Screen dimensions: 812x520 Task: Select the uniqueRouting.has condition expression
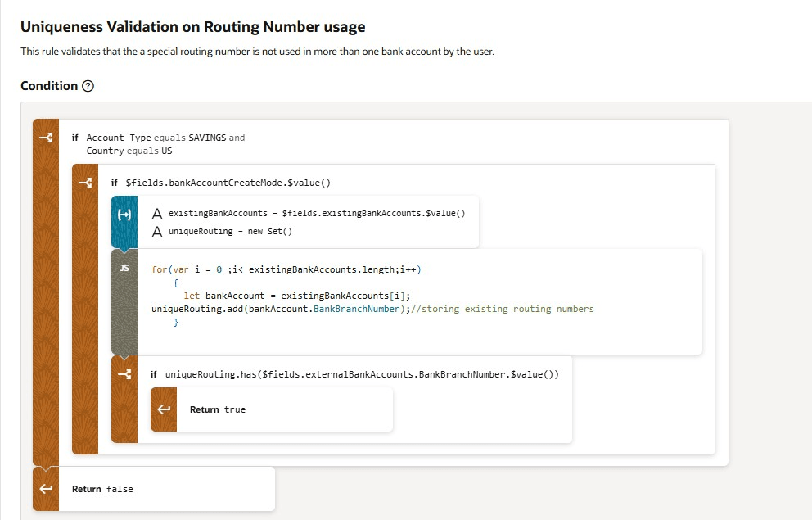362,374
